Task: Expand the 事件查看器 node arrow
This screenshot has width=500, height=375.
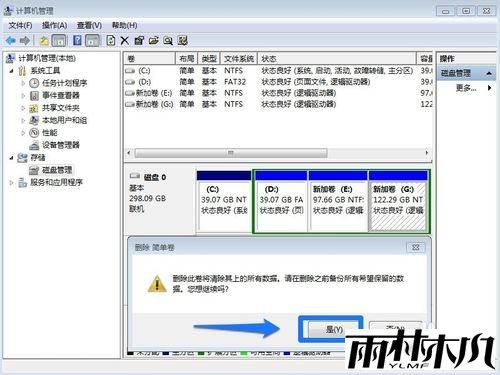Action: (x=23, y=96)
